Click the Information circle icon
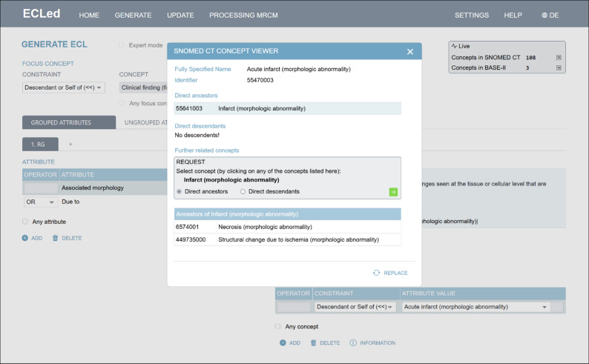The width and height of the screenshot is (589, 364). (x=352, y=343)
